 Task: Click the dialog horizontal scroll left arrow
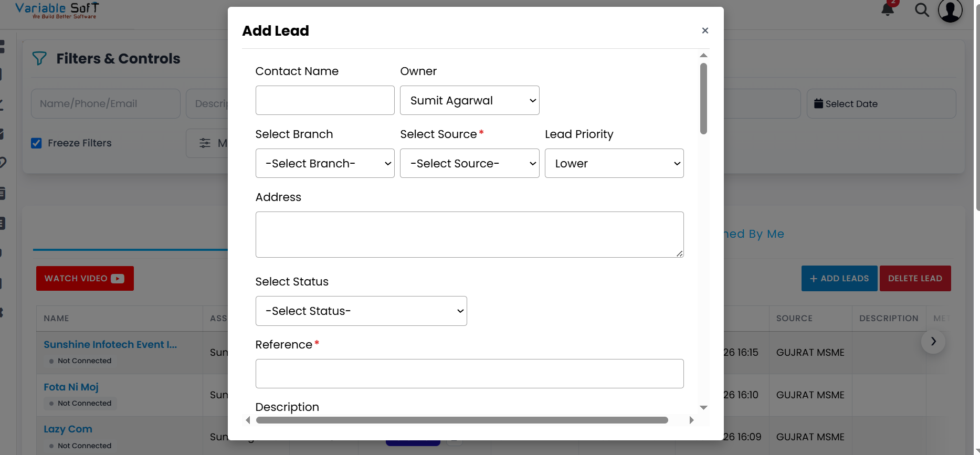point(248,420)
